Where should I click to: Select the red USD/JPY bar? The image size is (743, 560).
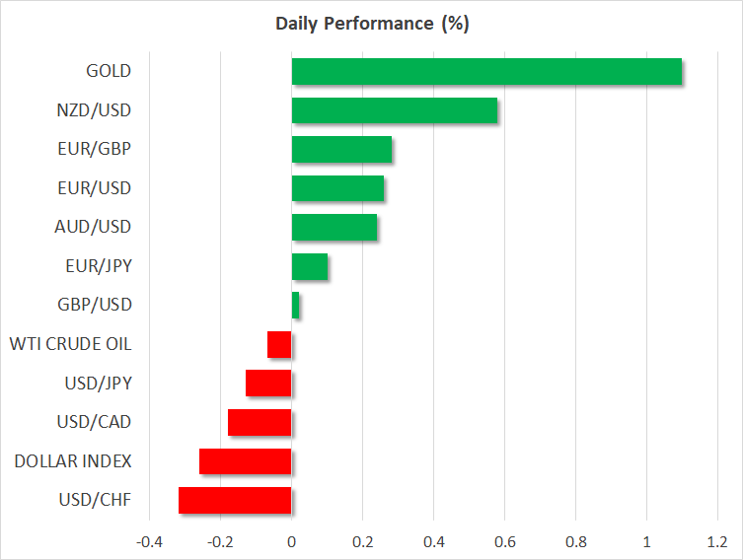268,383
